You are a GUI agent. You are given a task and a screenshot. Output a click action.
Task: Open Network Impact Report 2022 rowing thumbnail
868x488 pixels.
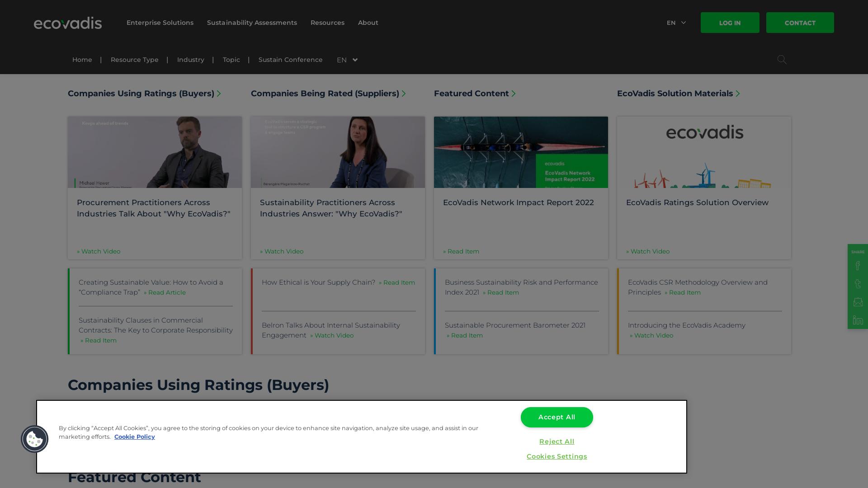click(521, 152)
